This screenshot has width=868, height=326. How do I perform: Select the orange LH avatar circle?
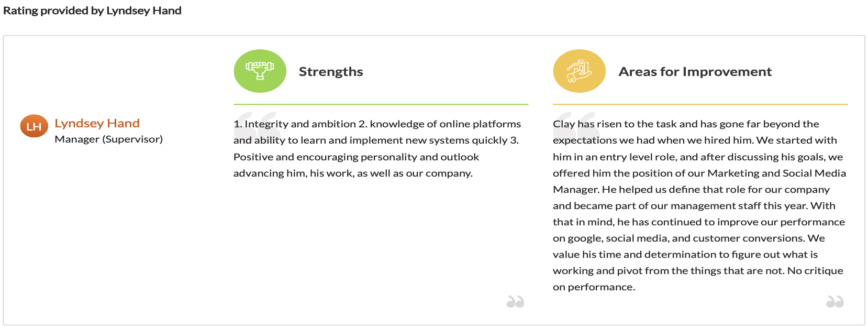(34, 126)
